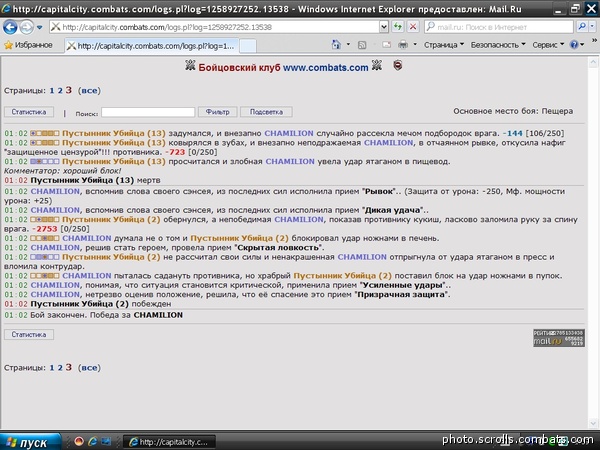The image size is (600, 450).
Task: Click CHAMILION in the Скрытая ловкость line
Action: click(x=55, y=248)
